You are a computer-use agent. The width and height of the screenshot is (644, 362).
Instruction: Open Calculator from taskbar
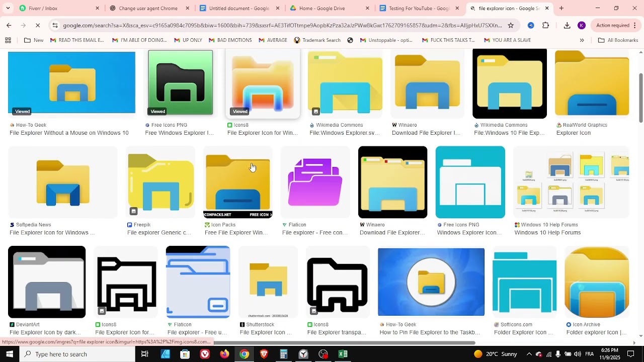pos(284,354)
